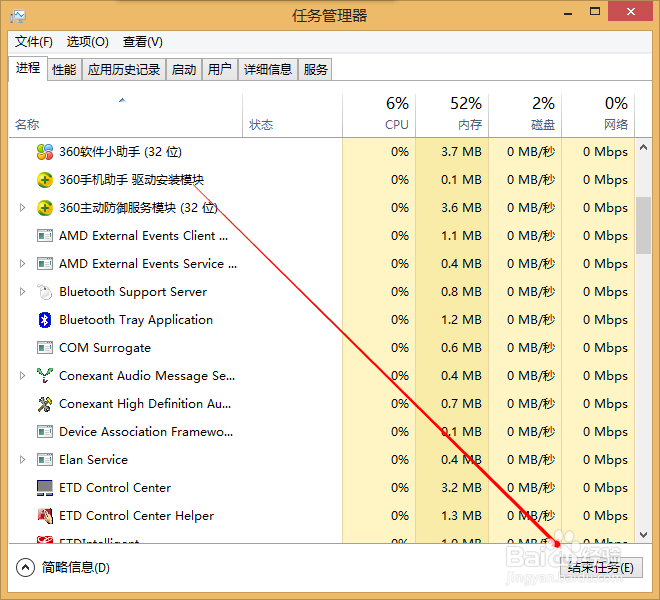Sort by the 状态 column header
This screenshot has width=660, height=600.
[293, 116]
